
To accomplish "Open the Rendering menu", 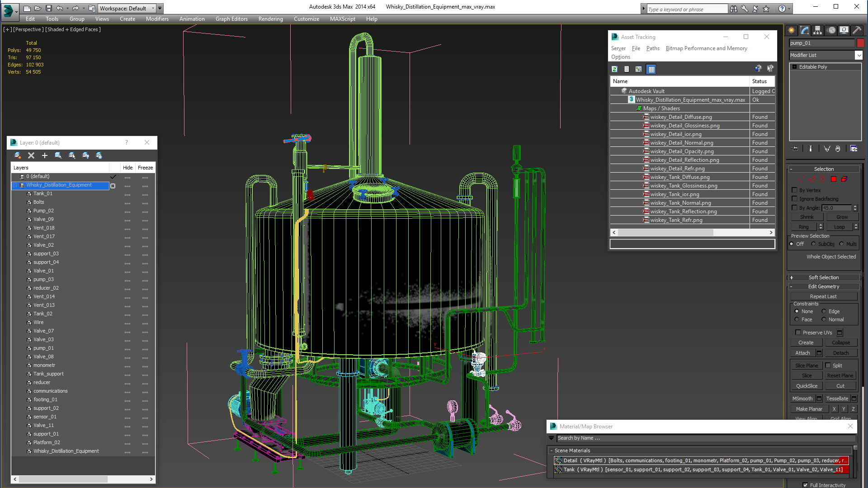I will pos(270,19).
